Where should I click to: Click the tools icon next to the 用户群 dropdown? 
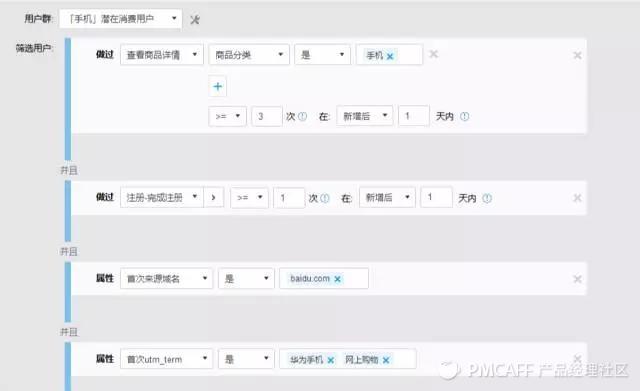point(195,20)
